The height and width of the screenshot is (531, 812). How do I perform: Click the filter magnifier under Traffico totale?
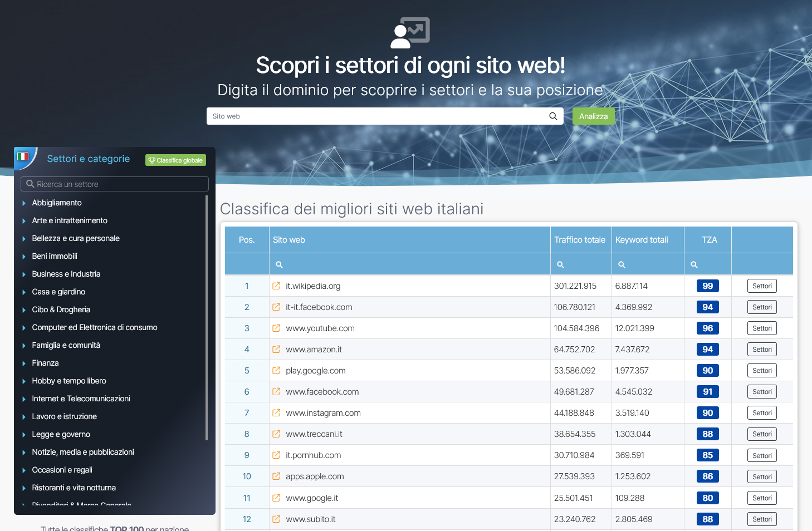(560, 264)
